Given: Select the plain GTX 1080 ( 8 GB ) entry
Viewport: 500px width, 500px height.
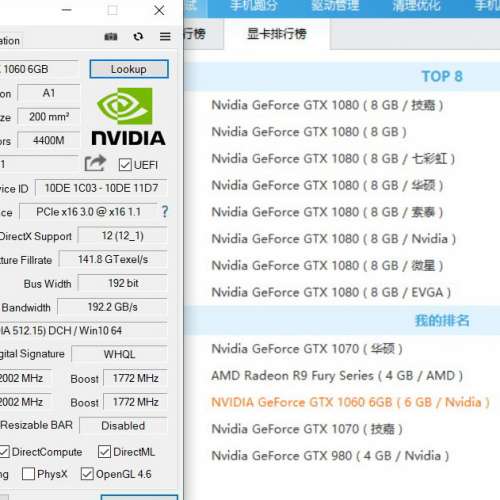Looking at the screenshot, I should (x=309, y=132).
